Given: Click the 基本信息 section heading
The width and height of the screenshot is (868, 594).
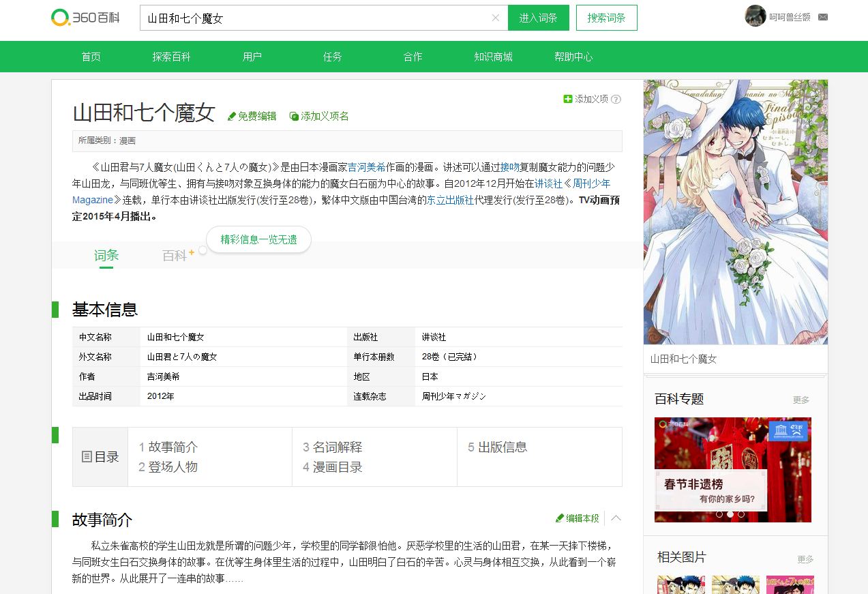Looking at the screenshot, I should 105,310.
